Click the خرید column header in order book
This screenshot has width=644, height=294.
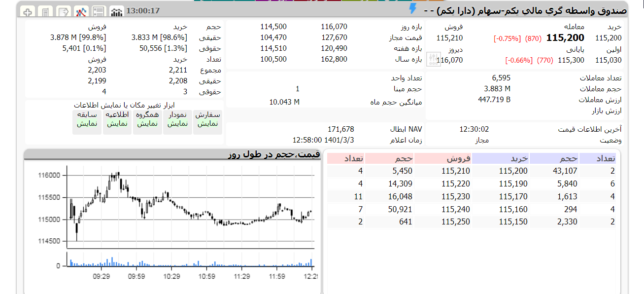501,158
